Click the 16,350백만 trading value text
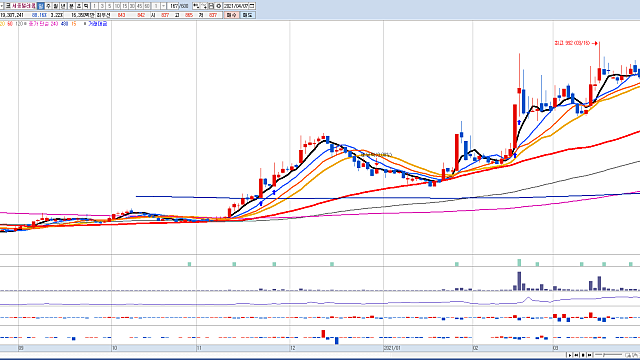640x360 pixels. 83,15
